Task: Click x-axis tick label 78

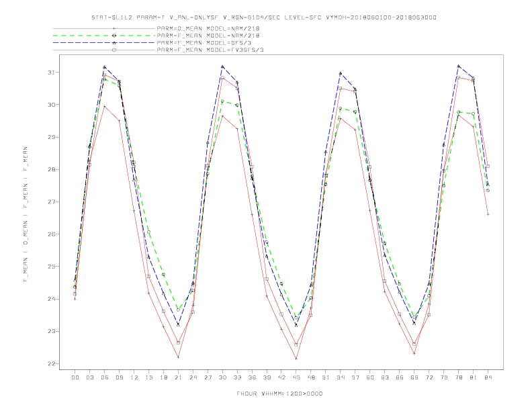Action: (459, 377)
